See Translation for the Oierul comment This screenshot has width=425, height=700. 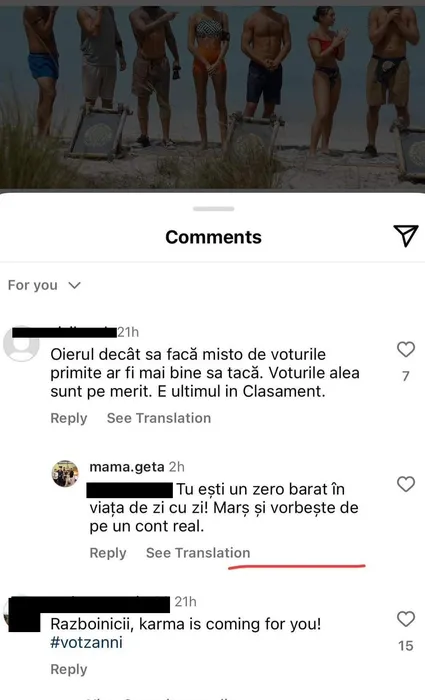coord(158,418)
